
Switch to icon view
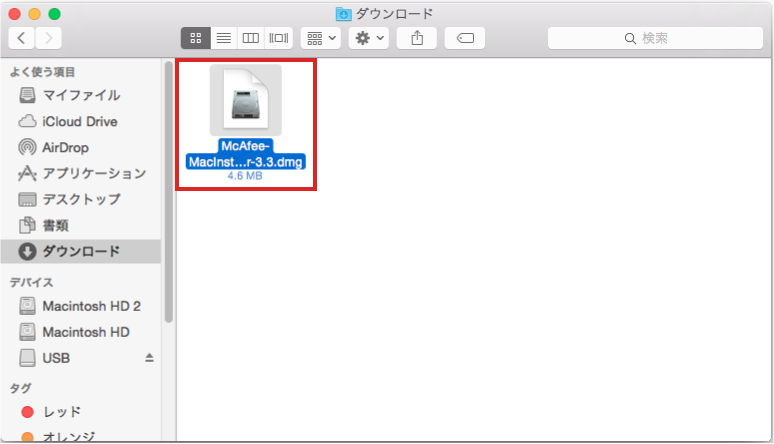click(196, 38)
